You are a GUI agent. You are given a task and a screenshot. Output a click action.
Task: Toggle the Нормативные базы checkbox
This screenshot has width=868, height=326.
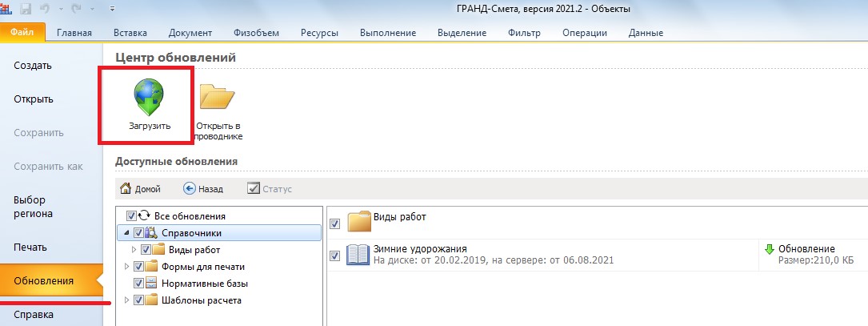[x=139, y=284]
